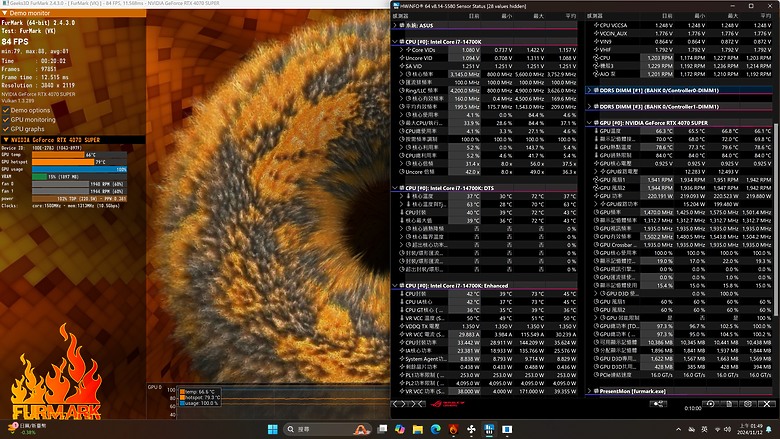Open Task View from the taskbar
This screenshot has width=780, height=439.
[x=382, y=429]
